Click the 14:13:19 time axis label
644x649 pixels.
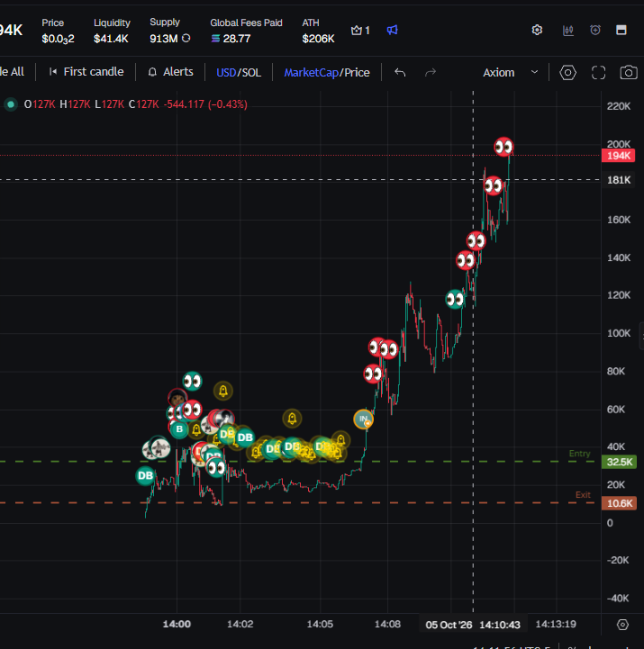pos(556,624)
